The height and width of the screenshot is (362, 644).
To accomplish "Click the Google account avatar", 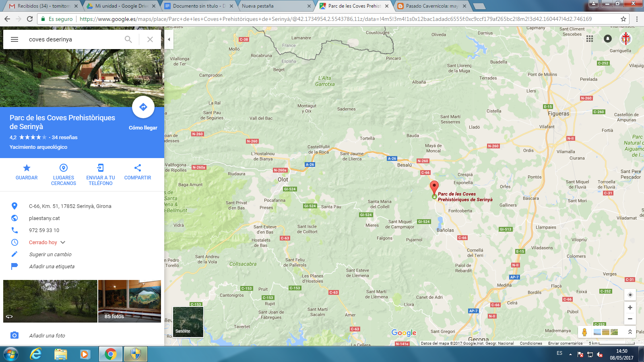I will click(626, 39).
